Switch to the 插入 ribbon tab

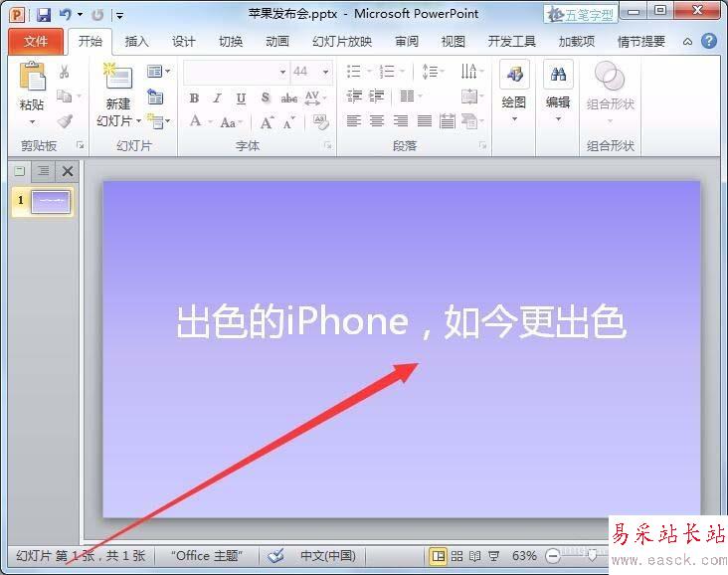136,42
